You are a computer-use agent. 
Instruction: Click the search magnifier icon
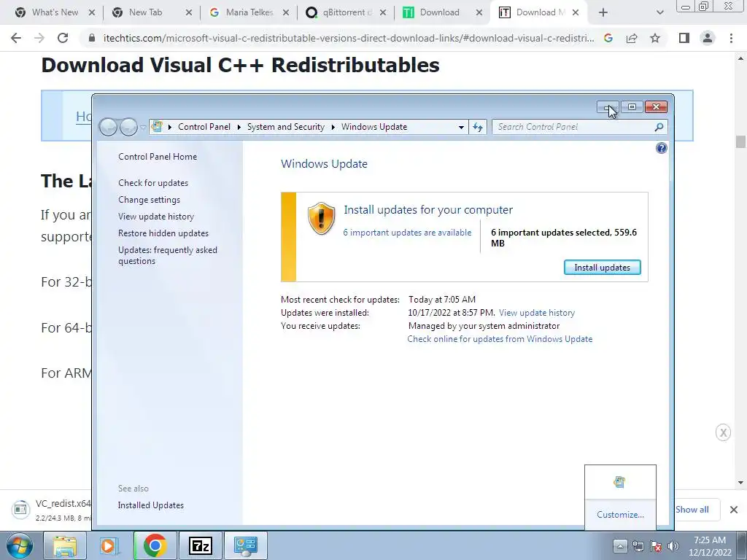tap(659, 127)
